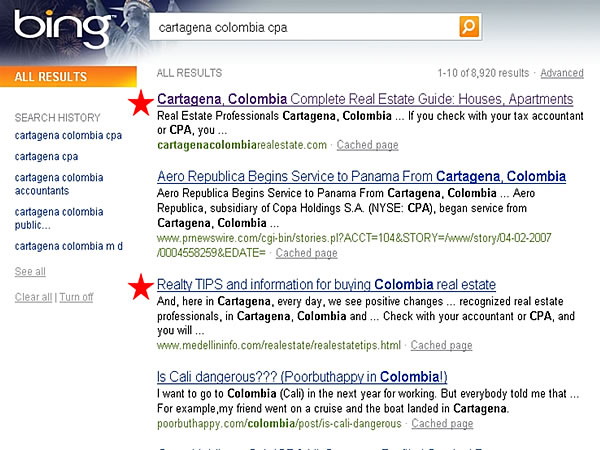Open Cartagena, Colombia Complete Real Estate Guide result
Viewport: 600px width, 450px height.
[365, 99]
